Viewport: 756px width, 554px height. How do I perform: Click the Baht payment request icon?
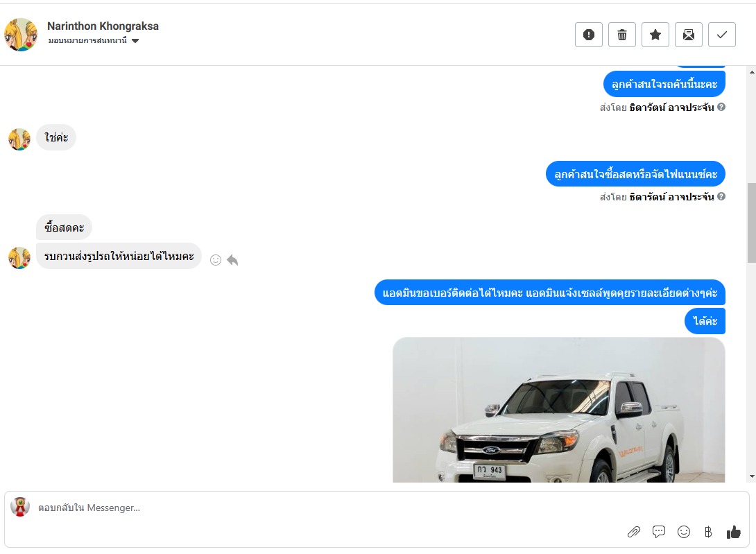pyautogui.click(x=708, y=532)
